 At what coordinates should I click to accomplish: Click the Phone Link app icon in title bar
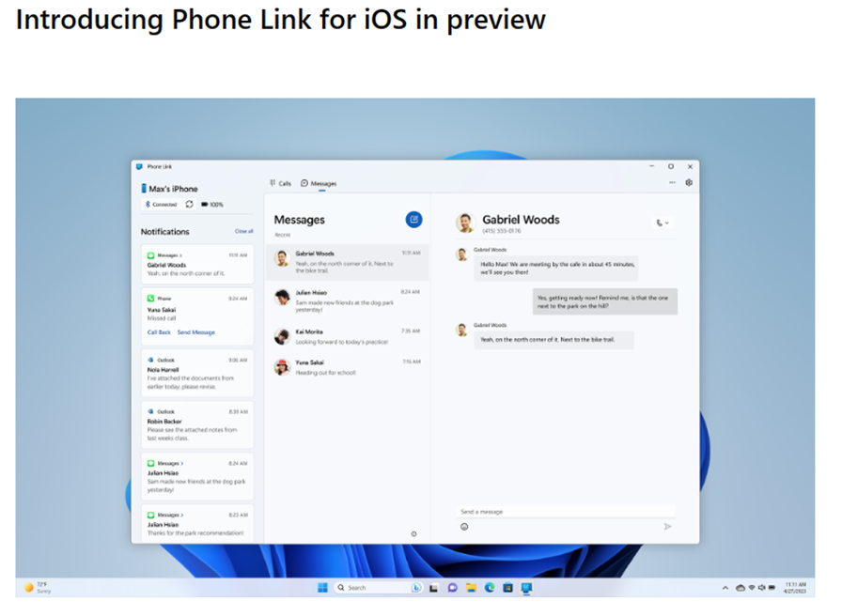(x=139, y=167)
